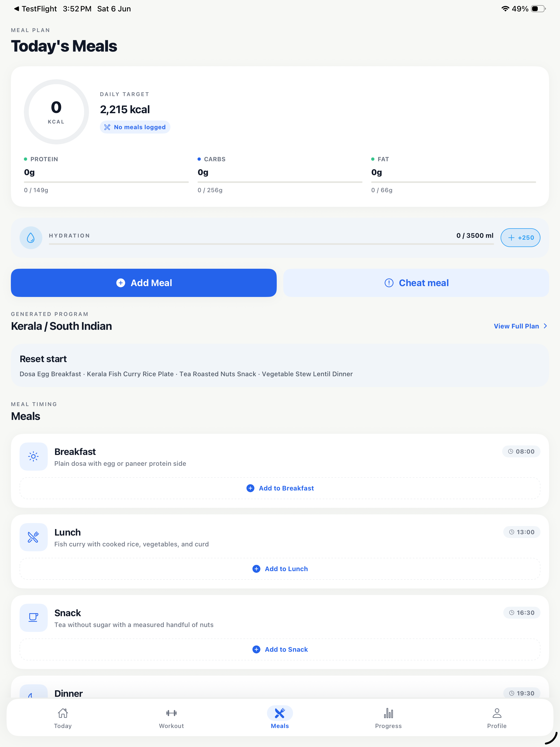
Task: Tap the Kerala / South Indian program title
Action: [61, 326]
